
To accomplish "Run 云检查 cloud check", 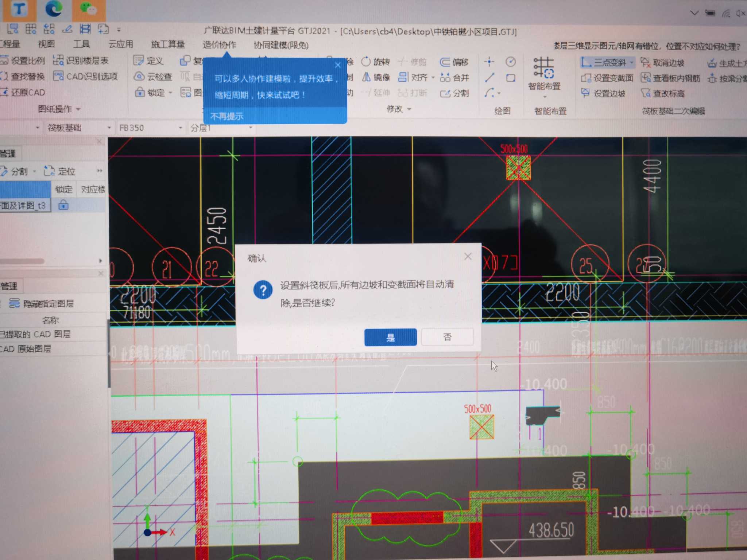I will 153,77.
